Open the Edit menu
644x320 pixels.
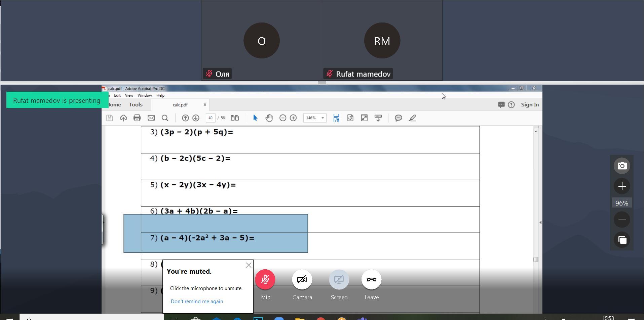click(x=117, y=95)
